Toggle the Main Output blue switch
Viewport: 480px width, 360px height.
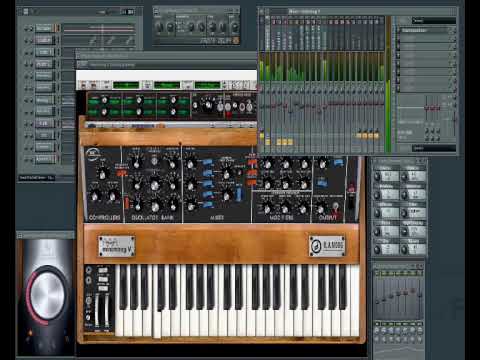pos(338,163)
